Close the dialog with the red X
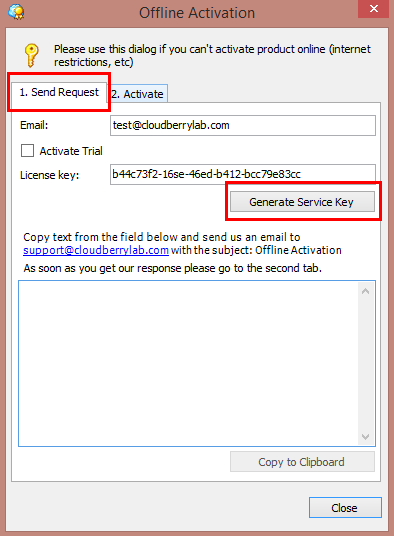Screen dimensions: 394x536 click(x=373, y=9)
